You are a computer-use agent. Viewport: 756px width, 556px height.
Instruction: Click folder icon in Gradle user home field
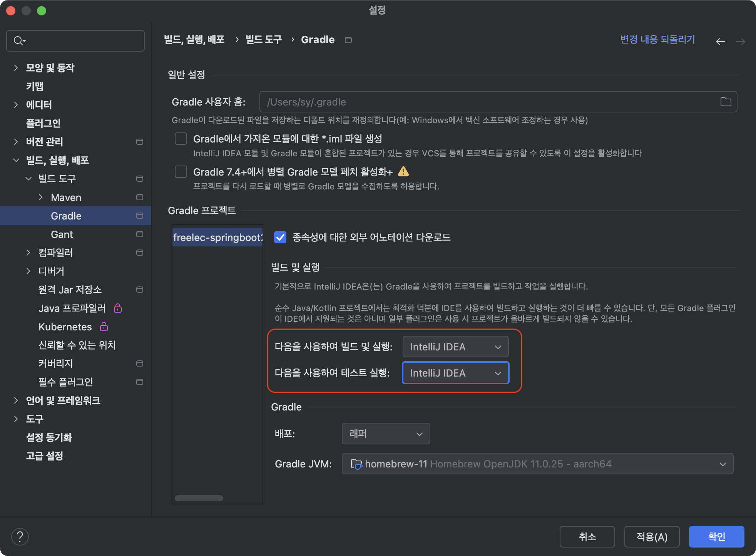click(726, 102)
